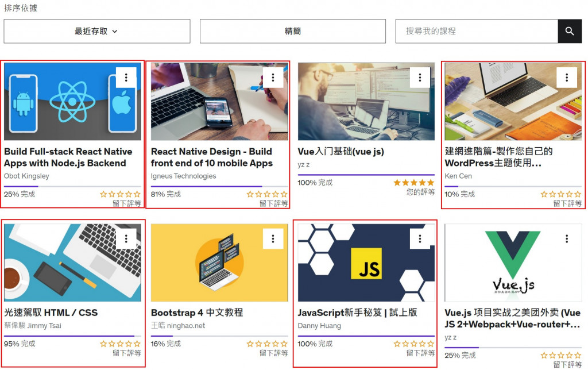Screen dimensions: 588x370
Task: Open three-dot menu on Bootstrap 4 中文教程 card
Action: click(273, 238)
